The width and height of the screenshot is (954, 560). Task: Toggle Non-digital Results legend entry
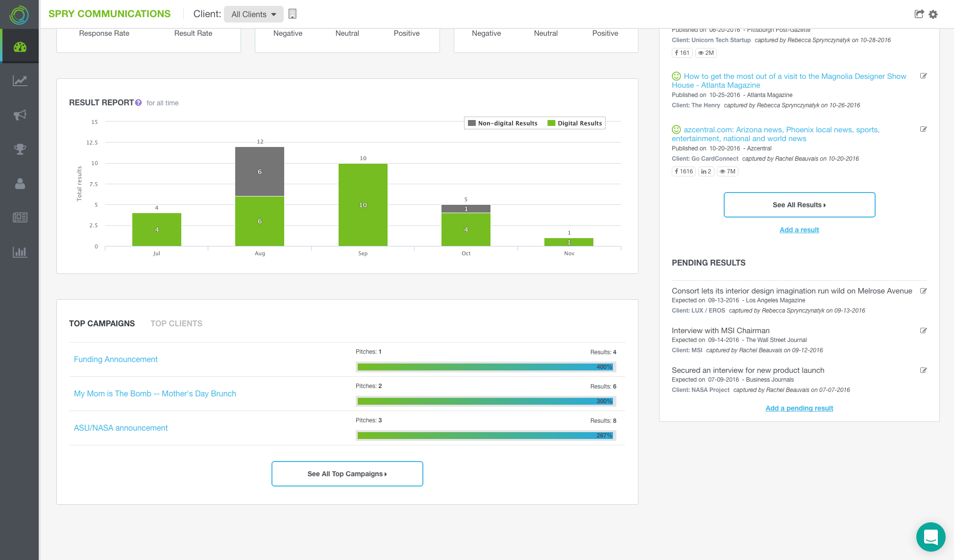pos(503,123)
